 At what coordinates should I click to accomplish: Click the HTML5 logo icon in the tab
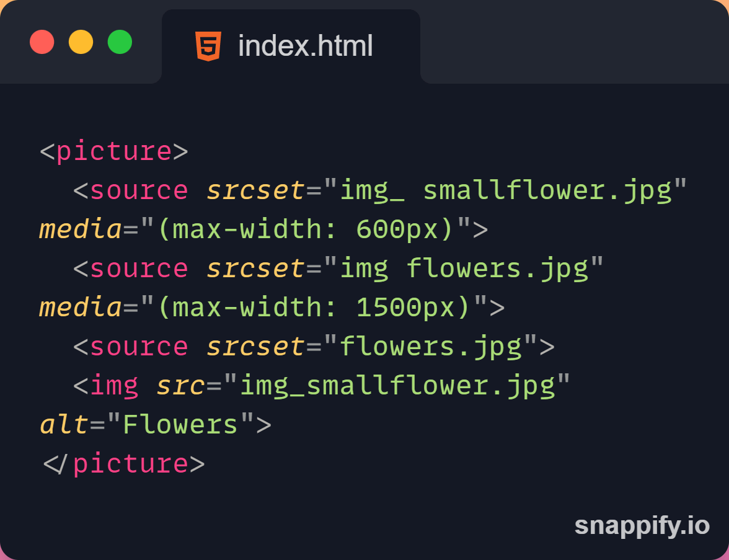pos(208,46)
